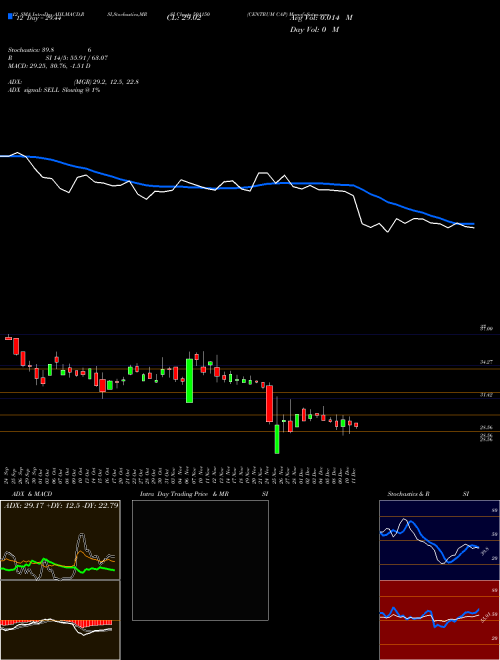Click the 31.42 price axis label
Image resolution: width=500 pixels, height=660 pixels.
click(x=487, y=395)
